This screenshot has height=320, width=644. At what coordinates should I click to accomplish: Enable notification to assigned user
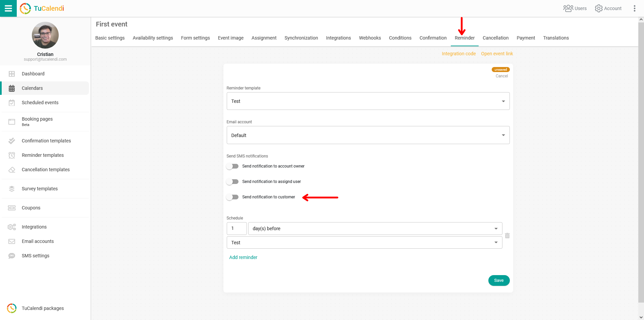(232, 182)
